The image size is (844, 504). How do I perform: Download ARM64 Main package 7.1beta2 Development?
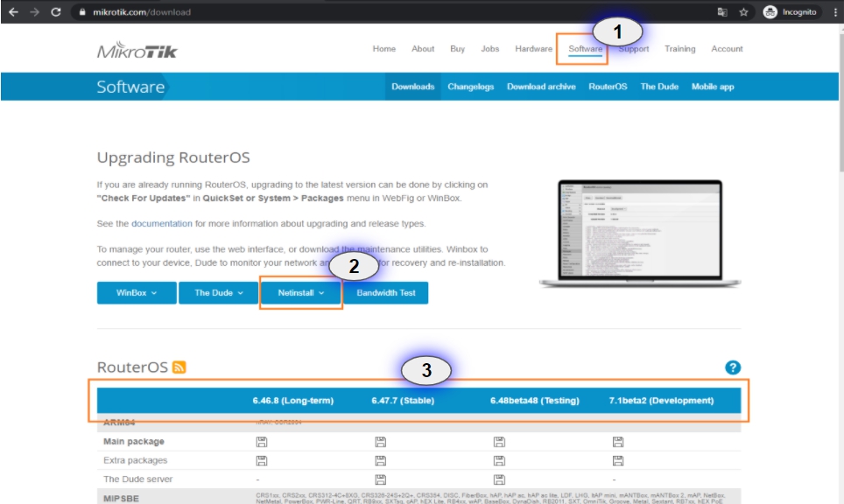618,442
